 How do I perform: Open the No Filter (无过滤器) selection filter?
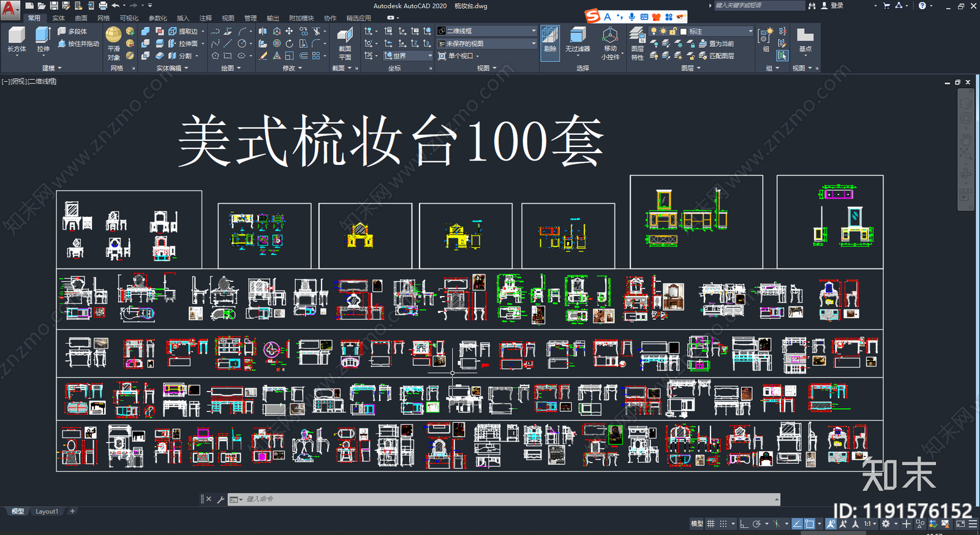click(x=578, y=40)
